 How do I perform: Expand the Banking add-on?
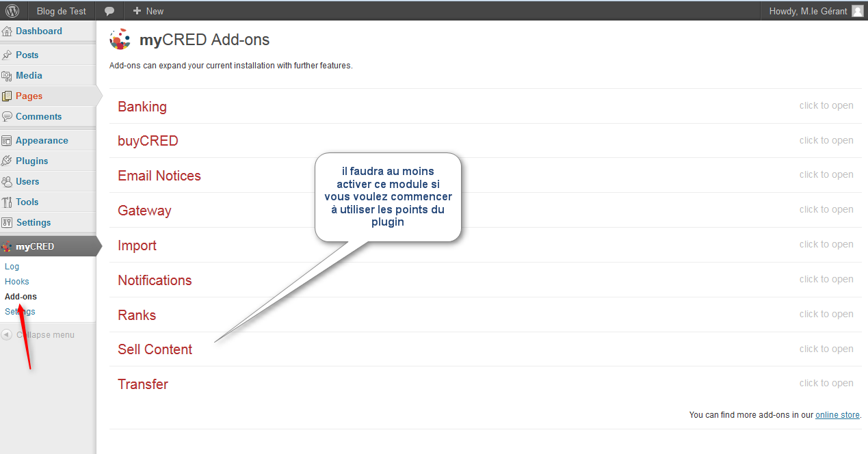tap(142, 107)
